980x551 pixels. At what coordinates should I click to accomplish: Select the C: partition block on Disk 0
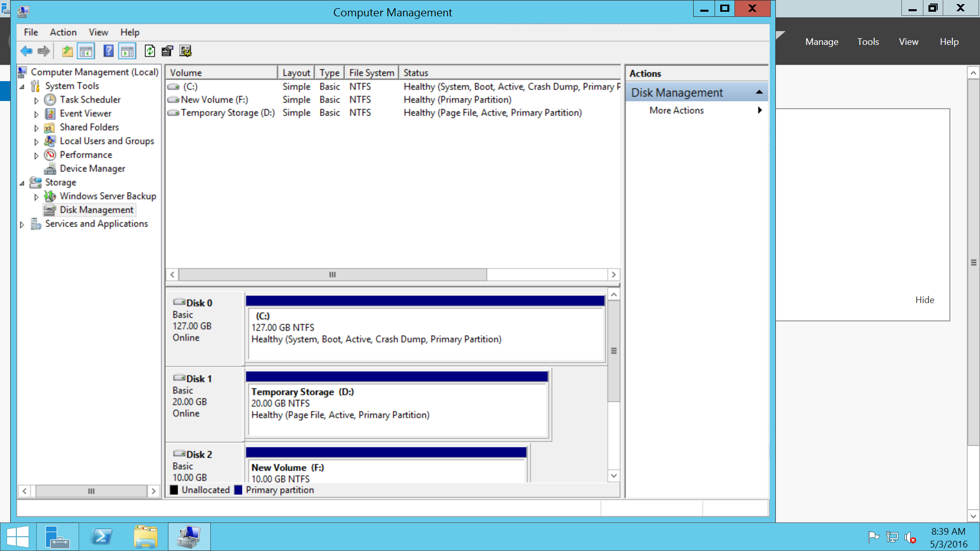[x=425, y=329]
